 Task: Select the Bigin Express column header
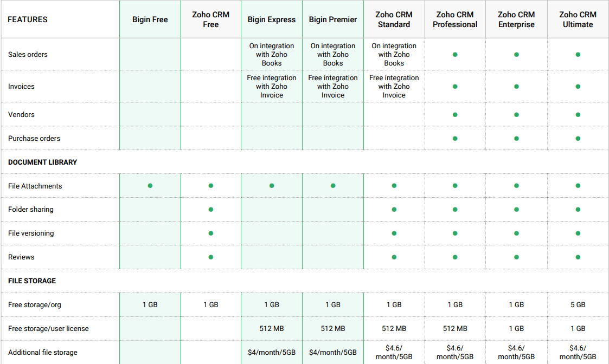(x=271, y=19)
